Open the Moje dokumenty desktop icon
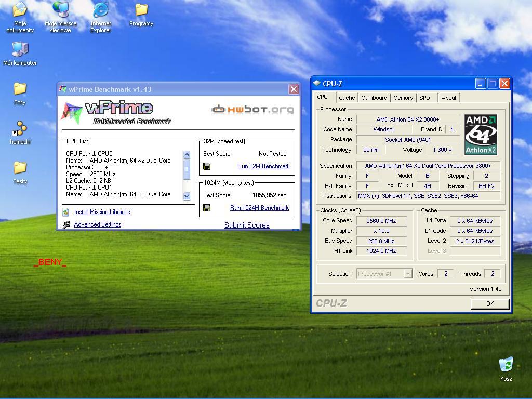 click(20, 17)
